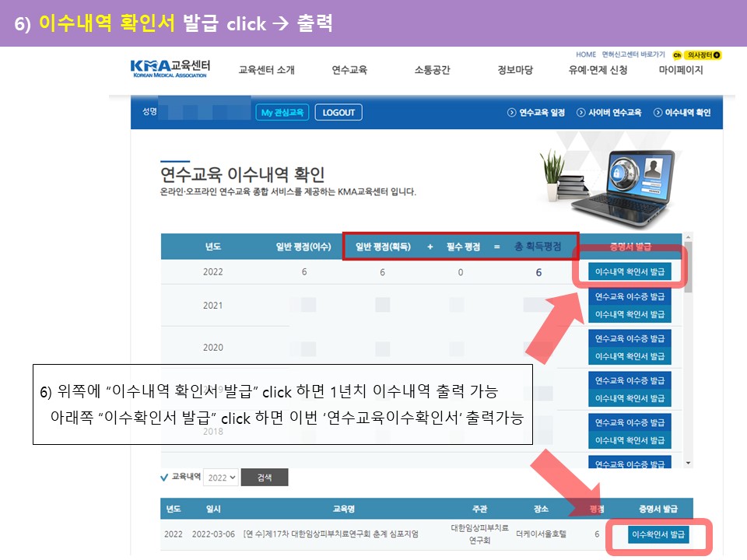This screenshot has width=747, height=560.
Task: Click the HOME link at top
Action: coord(586,55)
